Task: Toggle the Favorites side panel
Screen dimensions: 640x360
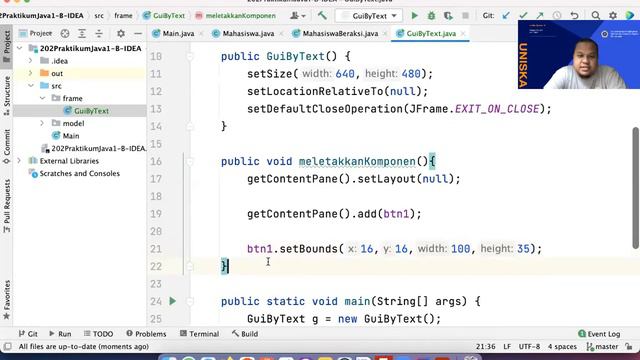Action: [7, 300]
